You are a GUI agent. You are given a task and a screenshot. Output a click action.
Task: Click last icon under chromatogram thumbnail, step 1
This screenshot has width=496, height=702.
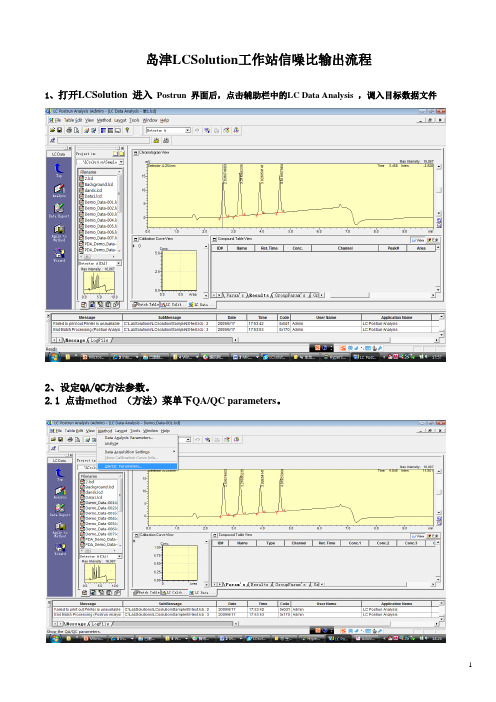(x=116, y=305)
